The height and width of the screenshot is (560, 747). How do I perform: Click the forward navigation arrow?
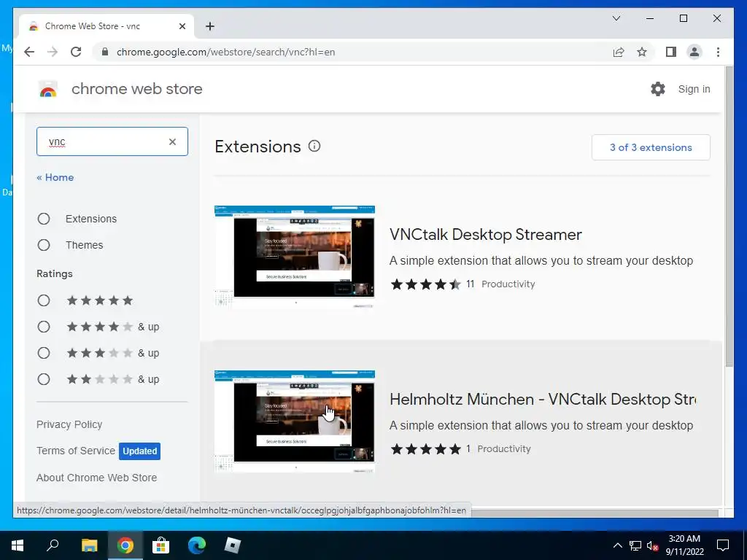click(x=53, y=52)
